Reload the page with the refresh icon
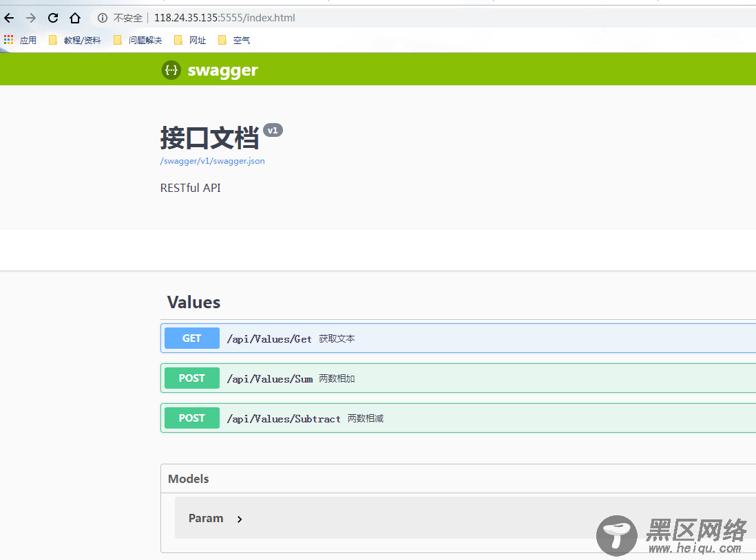Image resolution: width=756 pixels, height=560 pixels. (x=53, y=19)
